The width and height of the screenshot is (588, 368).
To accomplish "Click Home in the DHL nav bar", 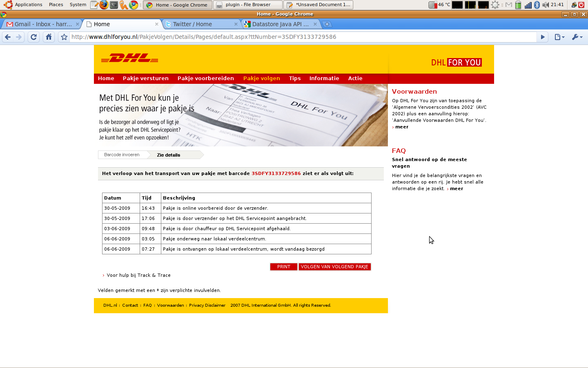I will click(106, 79).
